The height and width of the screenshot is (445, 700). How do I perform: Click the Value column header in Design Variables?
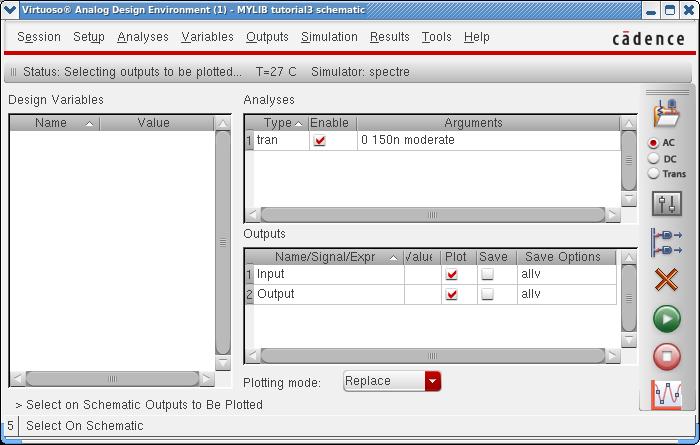click(x=157, y=123)
